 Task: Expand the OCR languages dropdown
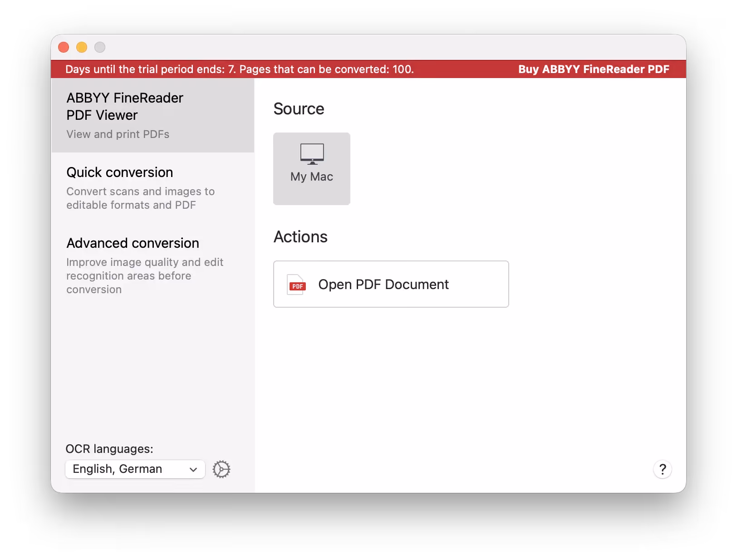click(x=135, y=469)
